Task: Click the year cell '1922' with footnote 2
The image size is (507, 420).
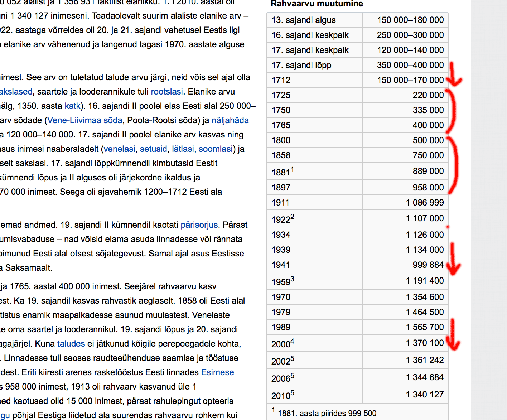Action: coord(283,219)
